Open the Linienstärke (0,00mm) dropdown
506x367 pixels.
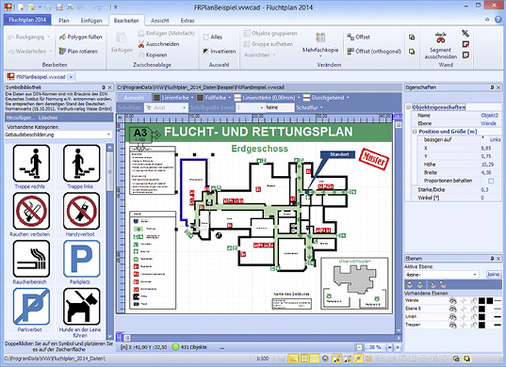point(299,98)
